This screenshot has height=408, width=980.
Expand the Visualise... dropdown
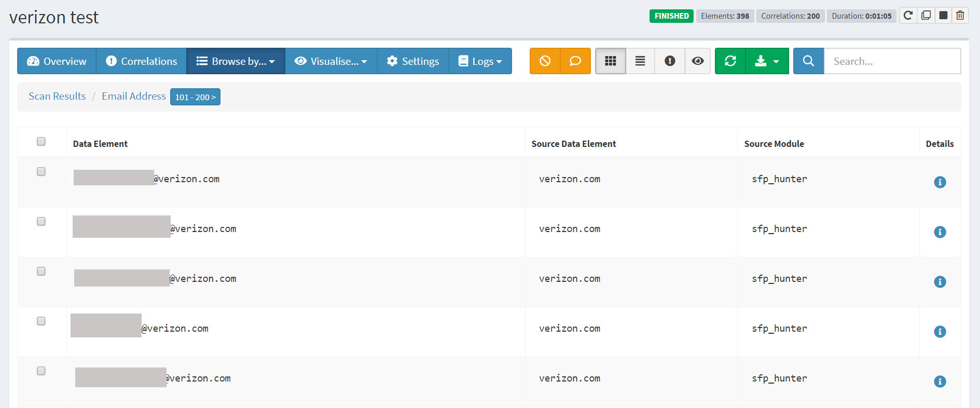tap(331, 61)
